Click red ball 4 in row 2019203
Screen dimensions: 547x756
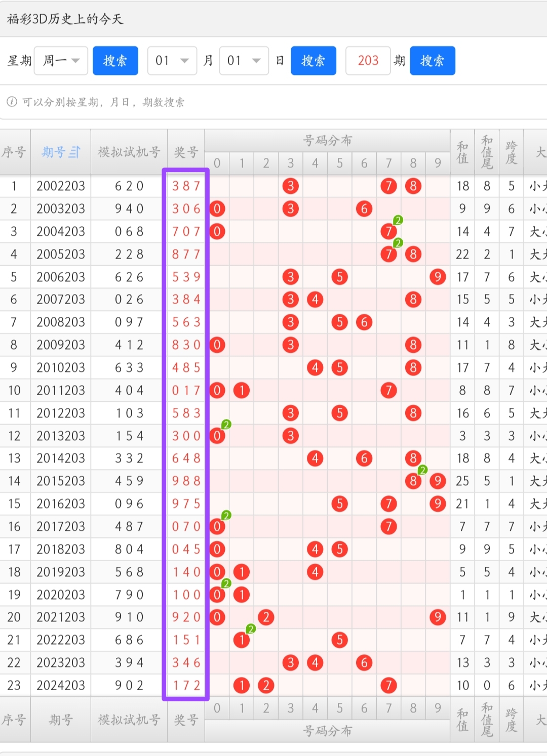point(315,572)
